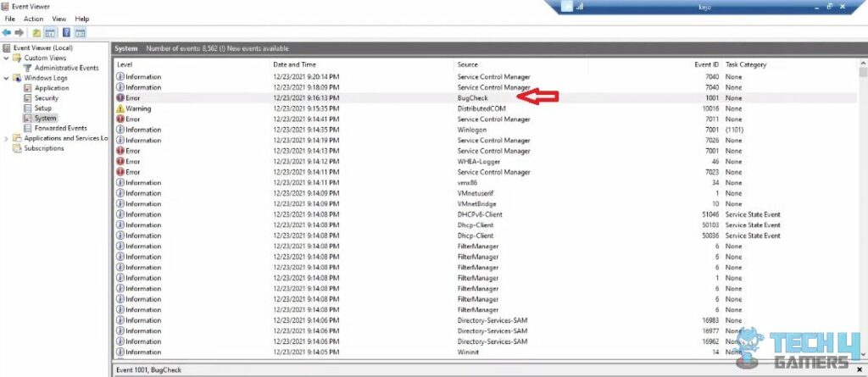Click the Up One Level folder icon
868x377 pixels.
pyautogui.click(x=37, y=33)
